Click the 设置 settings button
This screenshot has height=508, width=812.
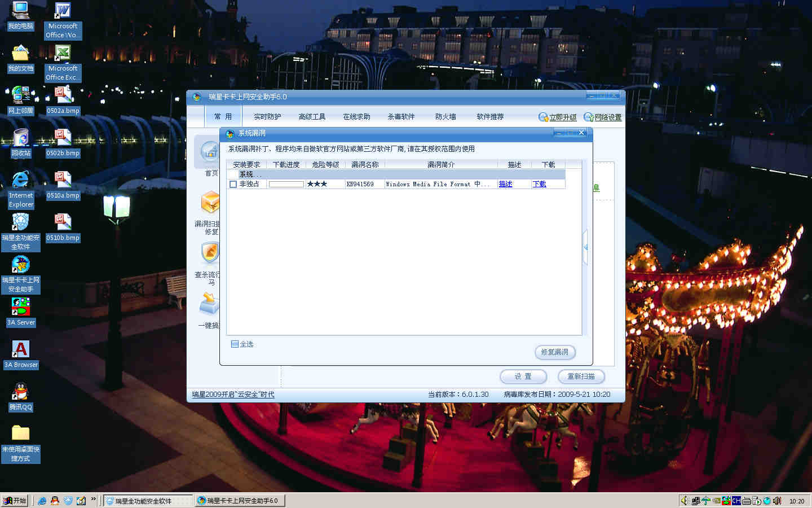523,376
